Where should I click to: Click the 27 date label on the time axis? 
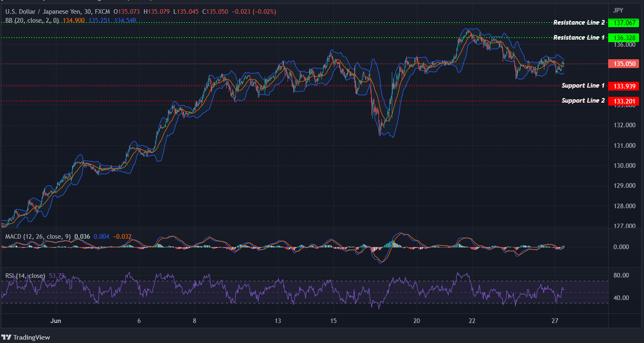pyautogui.click(x=555, y=321)
